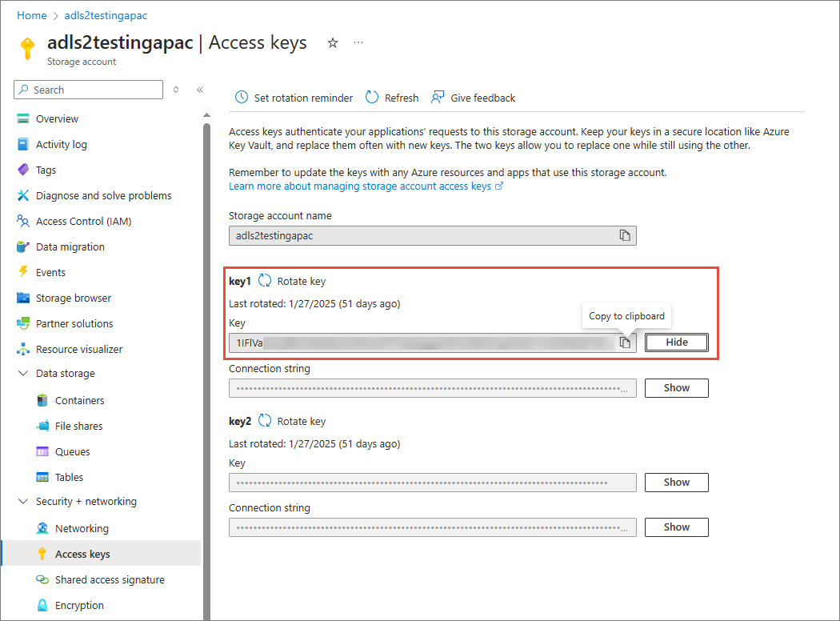Open the adls2testingapac breadcrumb link
This screenshot has width=840, height=621.
106,15
